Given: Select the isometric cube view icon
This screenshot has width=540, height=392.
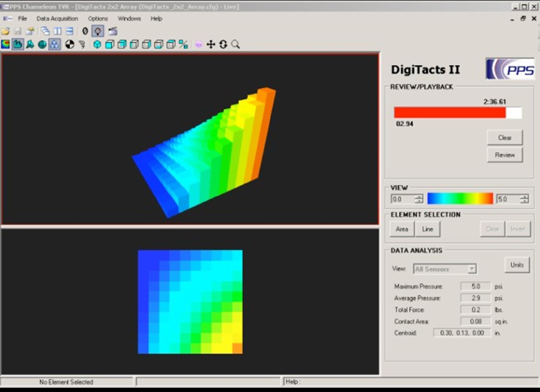Looking at the screenshot, I should (x=97, y=44).
